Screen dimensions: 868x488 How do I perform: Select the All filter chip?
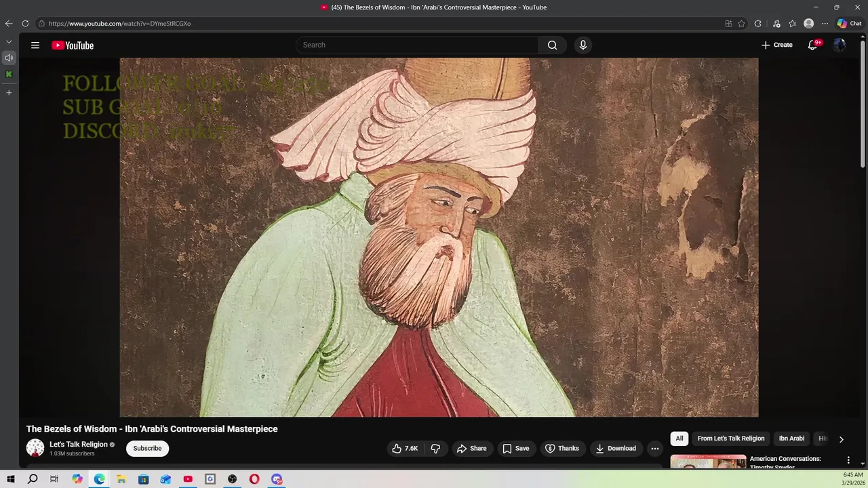coord(679,439)
